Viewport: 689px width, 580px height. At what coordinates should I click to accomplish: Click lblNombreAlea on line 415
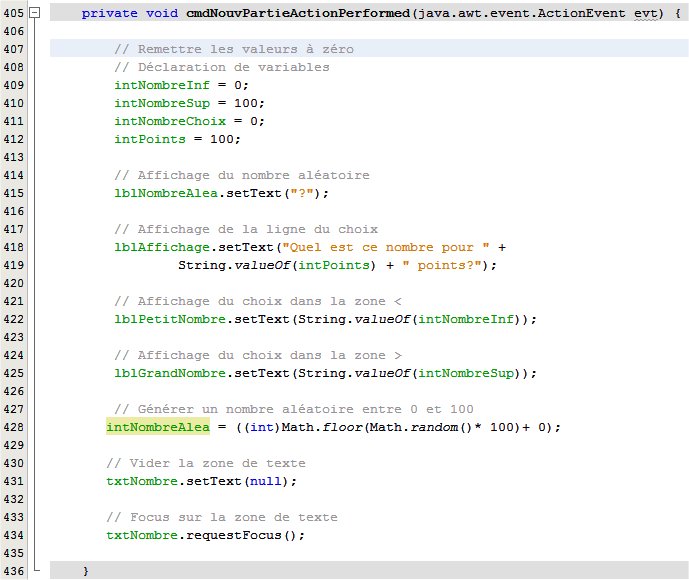tap(166, 193)
